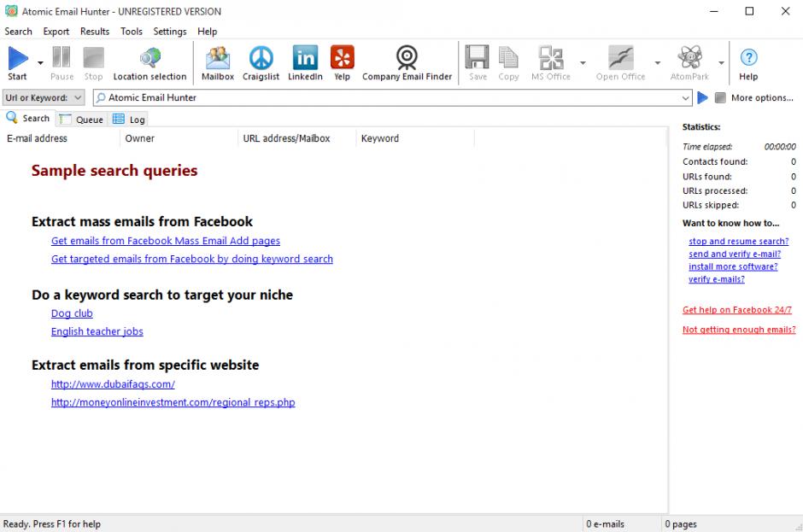Click the Start search button

pos(18,63)
